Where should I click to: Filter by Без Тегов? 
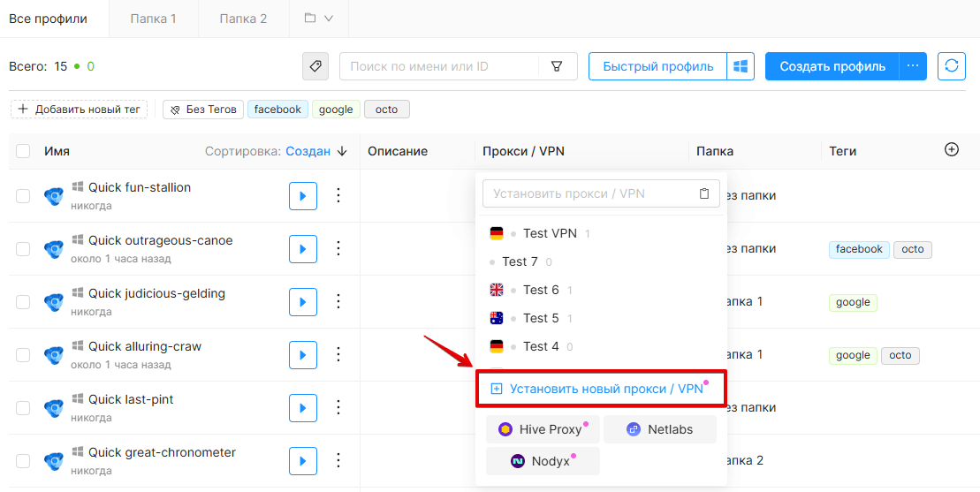203,110
